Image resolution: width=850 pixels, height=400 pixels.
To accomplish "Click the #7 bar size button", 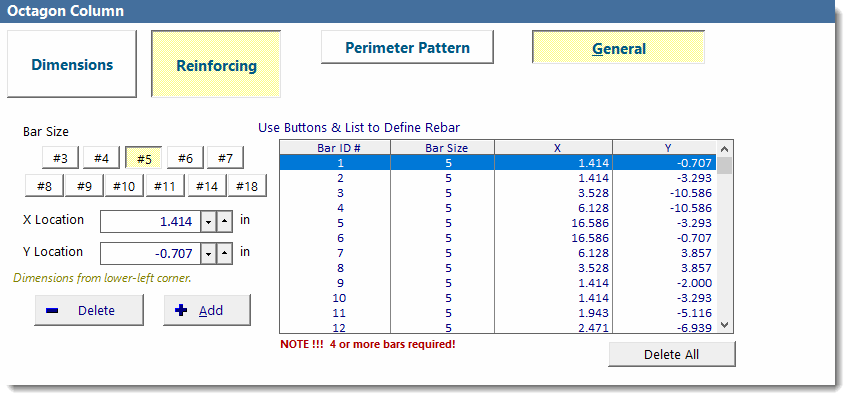I will (x=225, y=158).
